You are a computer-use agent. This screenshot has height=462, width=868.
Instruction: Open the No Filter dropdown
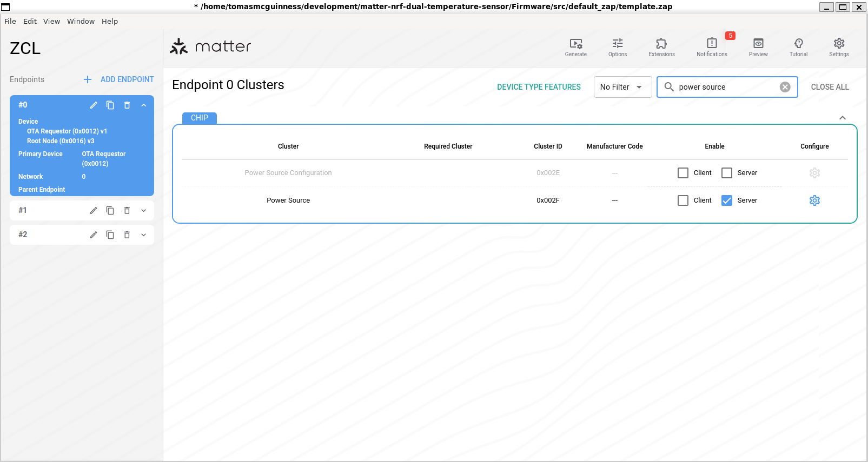click(x=622, y=87)
